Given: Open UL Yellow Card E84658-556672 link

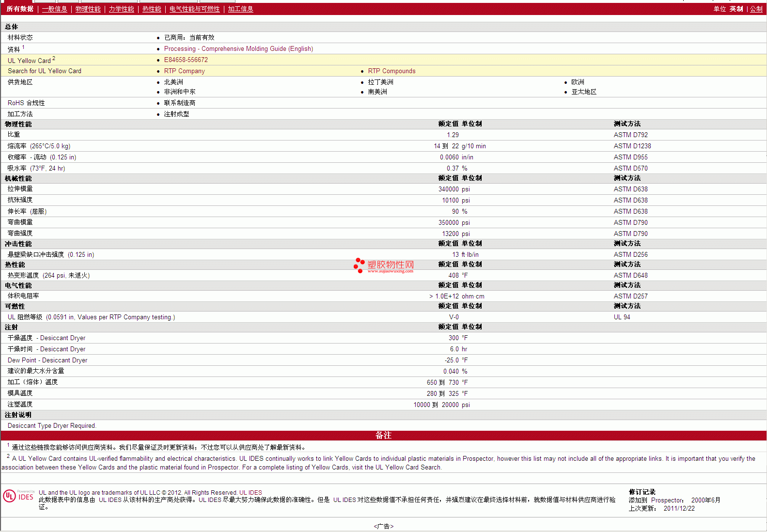Looking at the screenshot, I should (186, 60).
